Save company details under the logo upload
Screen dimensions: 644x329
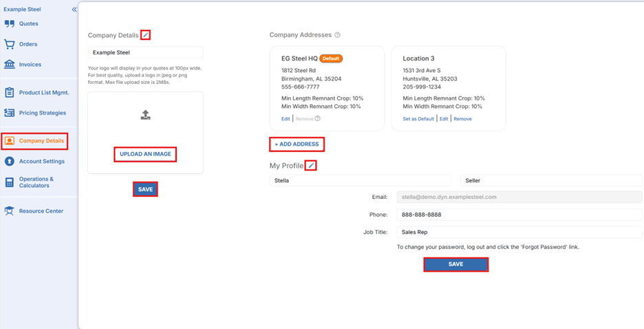click(x=145, y=189)
